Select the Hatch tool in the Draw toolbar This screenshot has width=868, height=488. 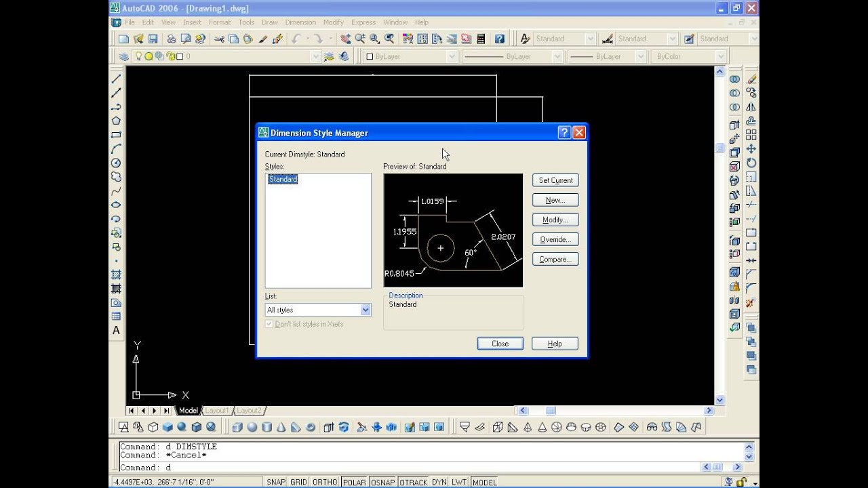click(116, 274)
